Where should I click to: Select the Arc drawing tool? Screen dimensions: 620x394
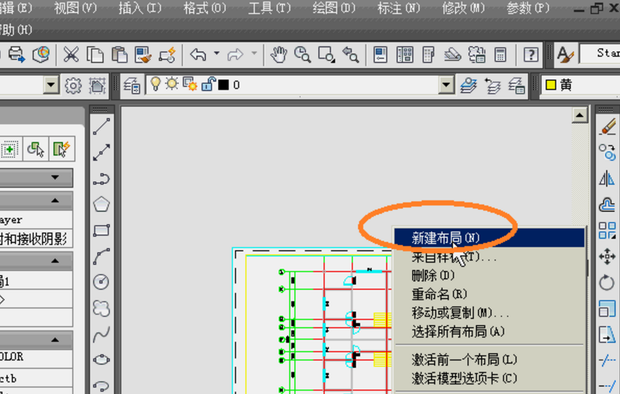click(102, 256)
